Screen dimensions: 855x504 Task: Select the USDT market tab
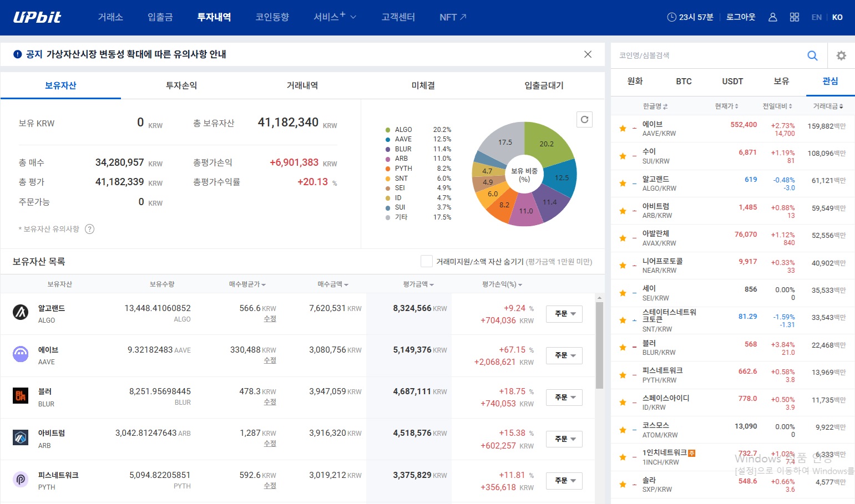tap(732, 81)
